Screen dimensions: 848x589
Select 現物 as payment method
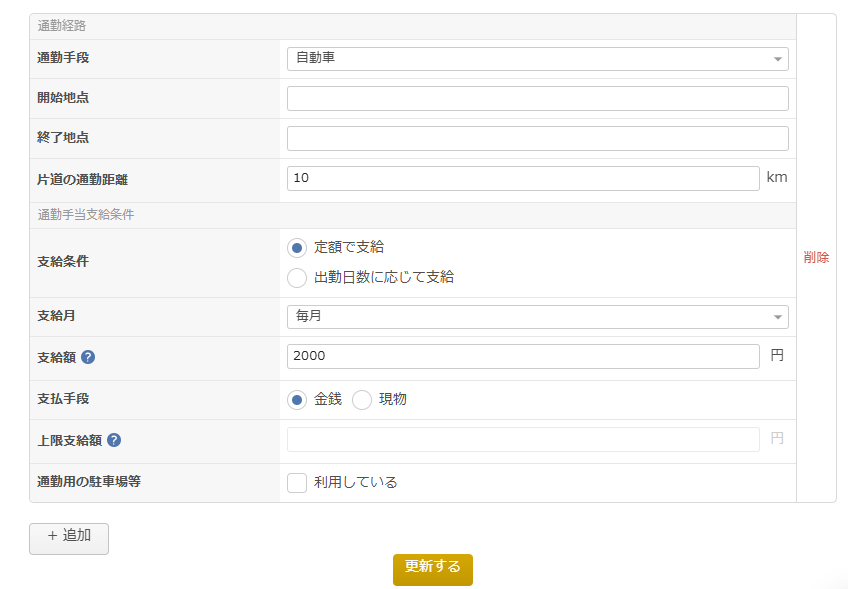coord(362,399)
